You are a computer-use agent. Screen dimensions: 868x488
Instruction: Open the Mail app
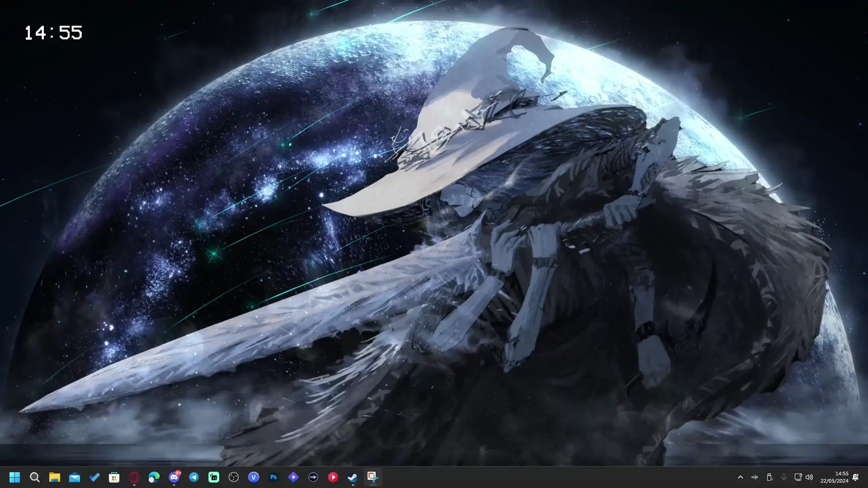click(75, 477)
